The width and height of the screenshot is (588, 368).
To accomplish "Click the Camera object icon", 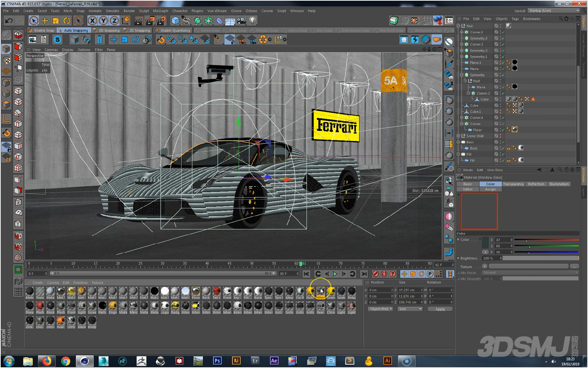I will (x=241, y=21).
